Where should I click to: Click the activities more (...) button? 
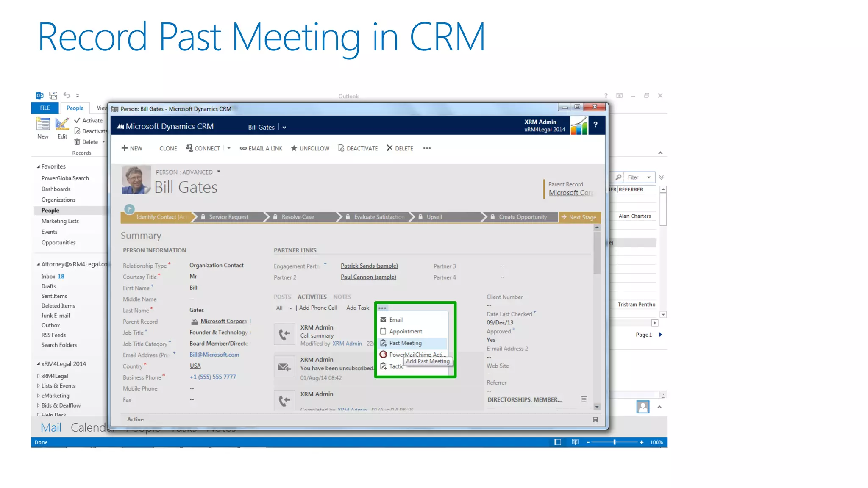(x=382, y=308)
